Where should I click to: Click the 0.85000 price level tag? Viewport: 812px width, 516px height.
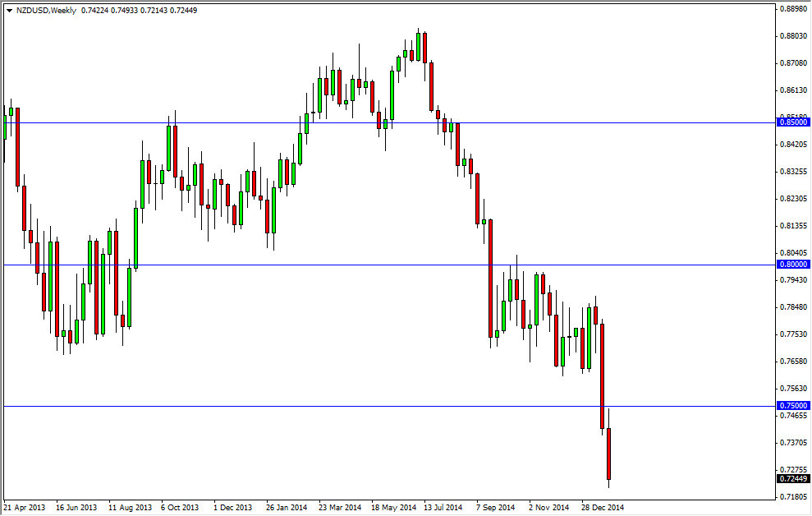(795, 121)
